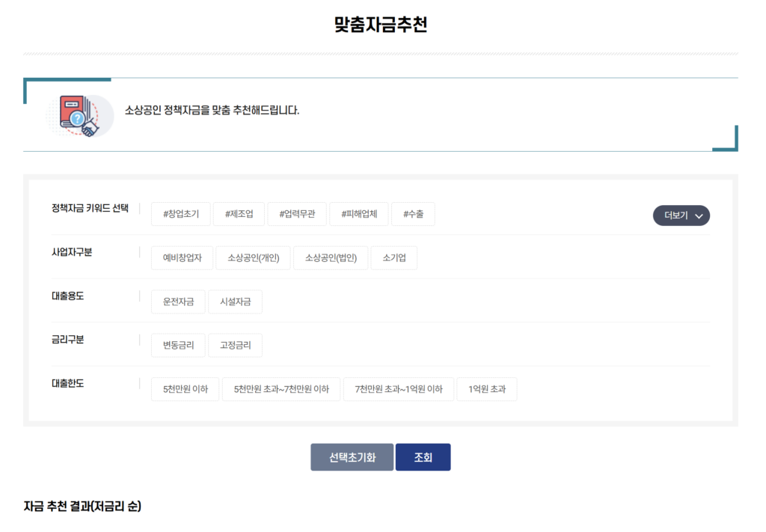766x532 pixels.
Task: Click the 자금 추천 결과(저금리 순) heading
Action: (x=82, y=506)
